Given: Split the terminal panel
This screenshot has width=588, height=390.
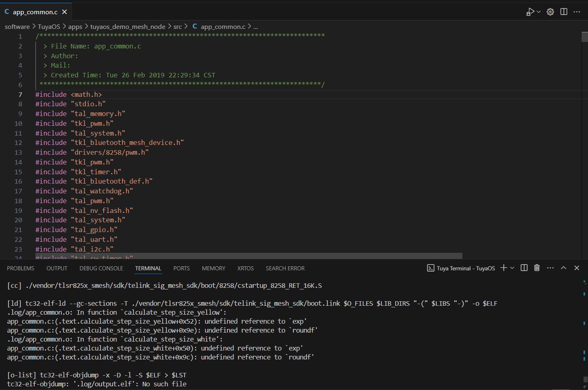Looking at the screenshot, I should (524, 268).
